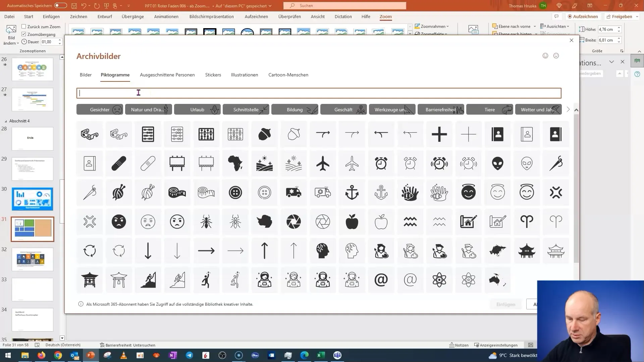Expand the zoom styles gallery
The height and width of the screenshot is (362, 644).
point(410,34)
